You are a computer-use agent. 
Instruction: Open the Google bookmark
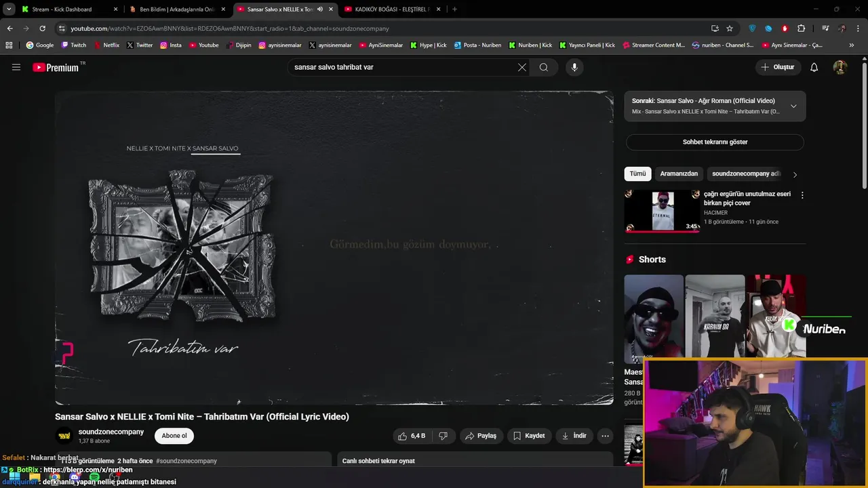click(x=39, y=45)
